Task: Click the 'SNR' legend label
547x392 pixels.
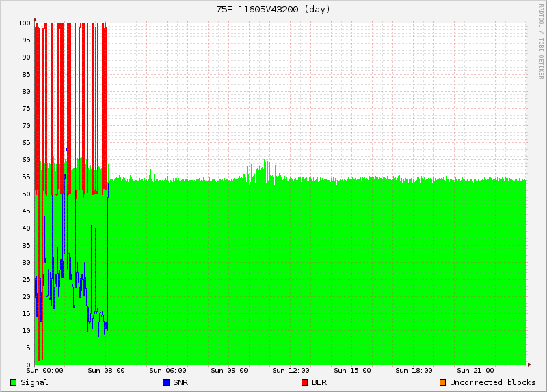Action: coord(181,382)
